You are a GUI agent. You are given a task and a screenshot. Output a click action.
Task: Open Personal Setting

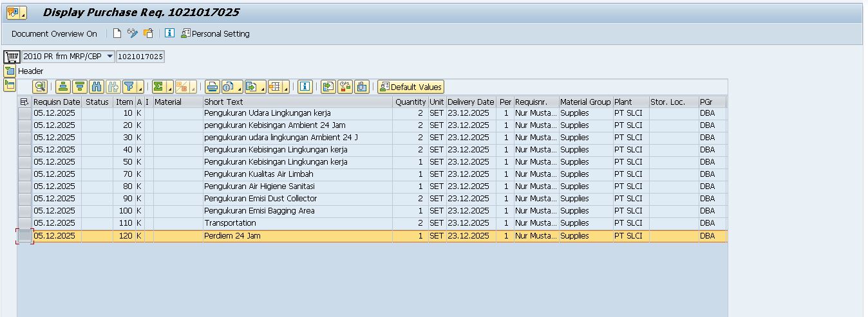215,33
